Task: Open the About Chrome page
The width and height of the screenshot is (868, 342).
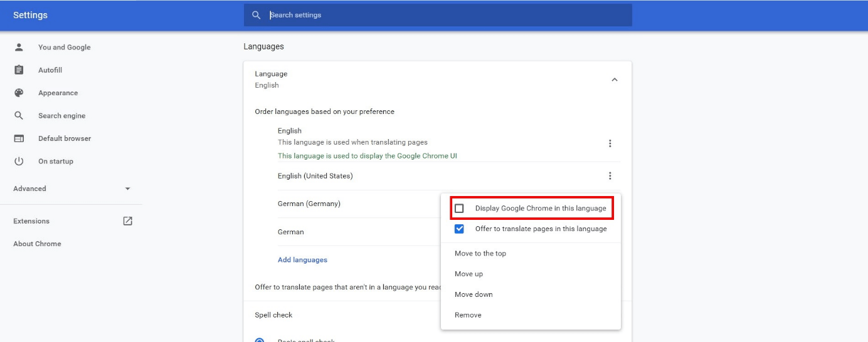Action: pos(37,244)
